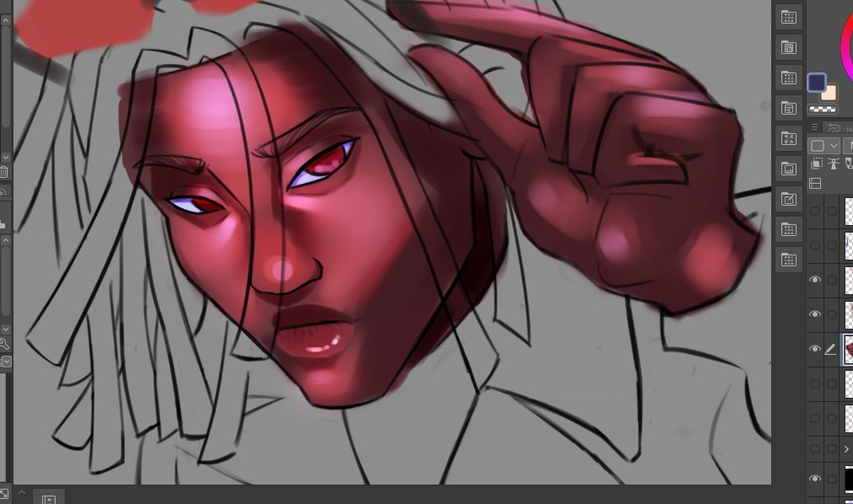Click the two-pane layer display icon

pyautogui.click(x=815, y=183)
